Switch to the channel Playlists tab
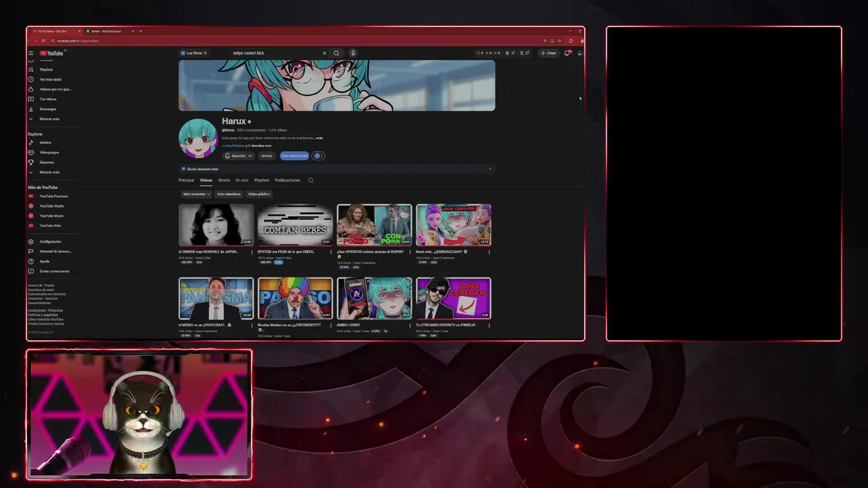This screenshot has width=868, height=488. click(x=262, y=180)
